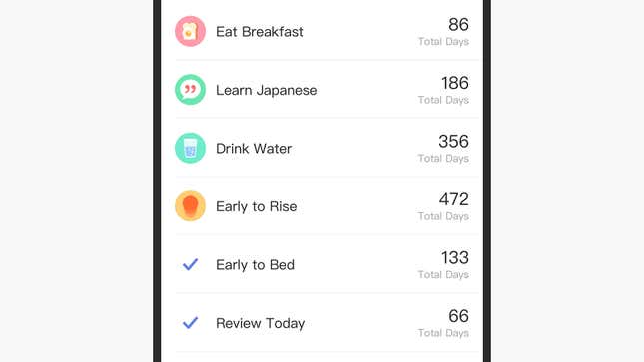Open the Learn Japanese habit label
This screenshot has height=362, width=644.
[x=267, y=91]
